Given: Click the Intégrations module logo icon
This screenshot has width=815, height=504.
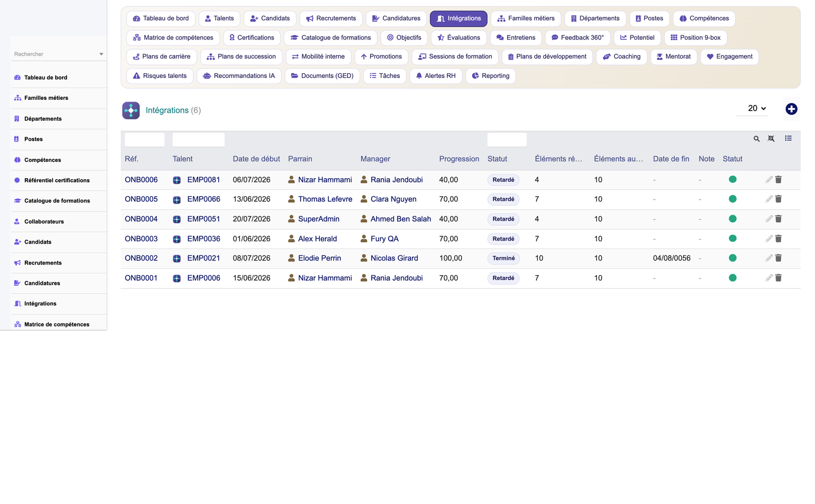Looking at the screenshot, I should (131, 110).
